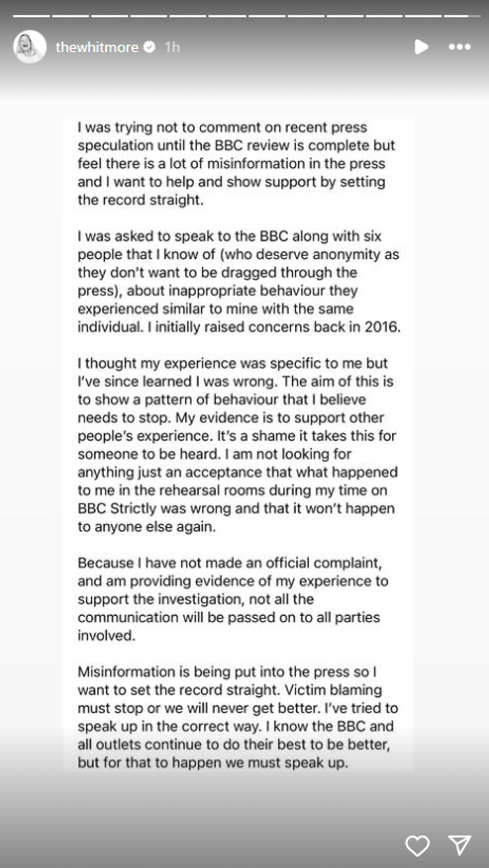Select the second story progress segment
This screenshot has height=868, width=489.
(x=70, y=15)
